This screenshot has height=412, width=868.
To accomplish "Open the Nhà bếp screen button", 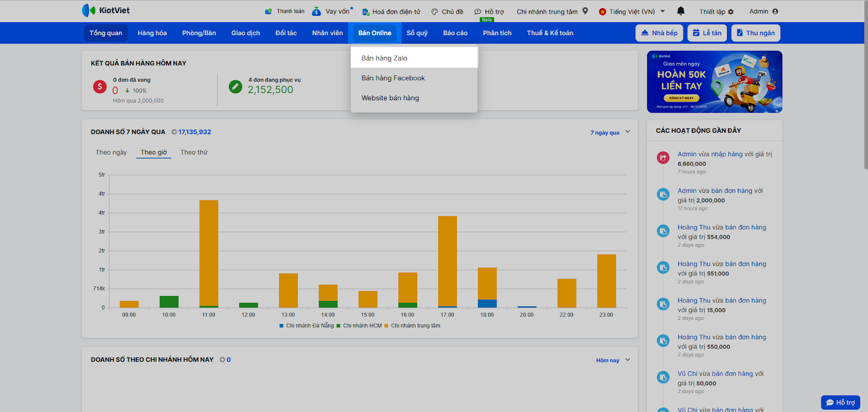I will click(x=659, y=33).
